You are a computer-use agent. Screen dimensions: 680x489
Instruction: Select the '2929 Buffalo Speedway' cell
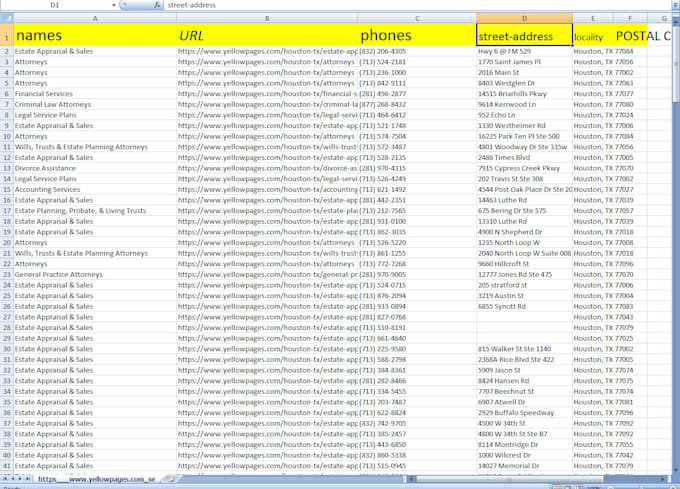(x=524, y=413)
